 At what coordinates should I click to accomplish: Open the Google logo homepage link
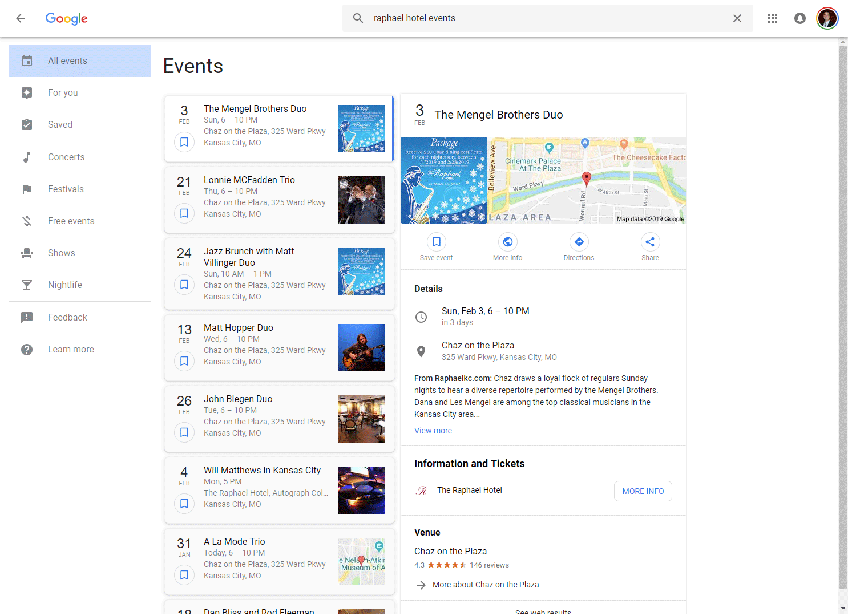point(66,18)
